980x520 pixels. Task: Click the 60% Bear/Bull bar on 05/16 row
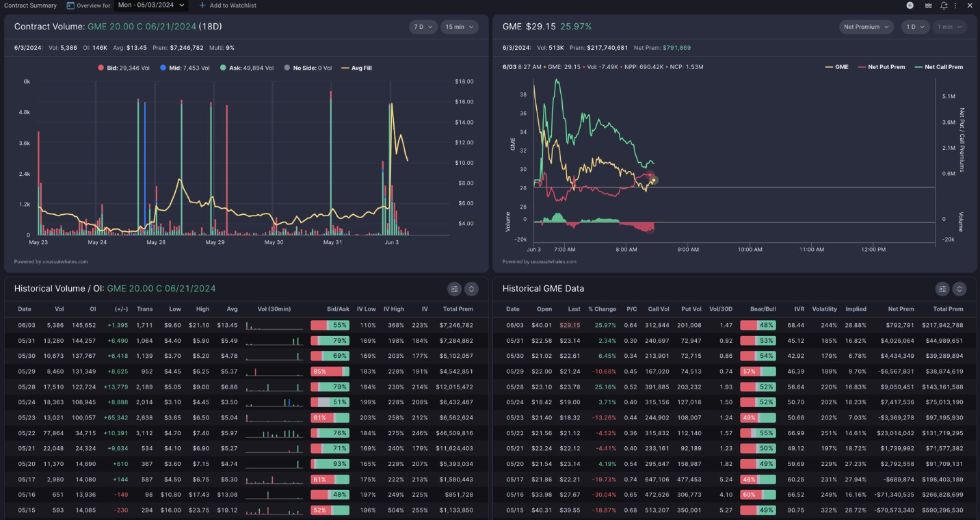[758, 494]
